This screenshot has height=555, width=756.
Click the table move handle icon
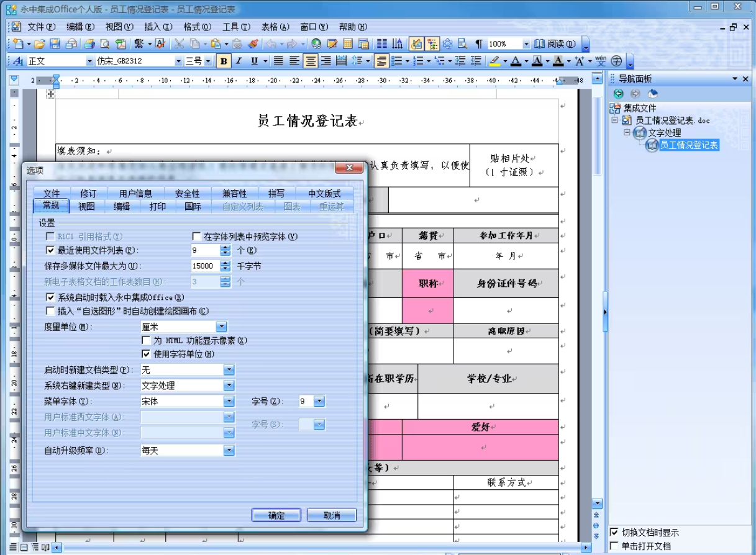51,94
